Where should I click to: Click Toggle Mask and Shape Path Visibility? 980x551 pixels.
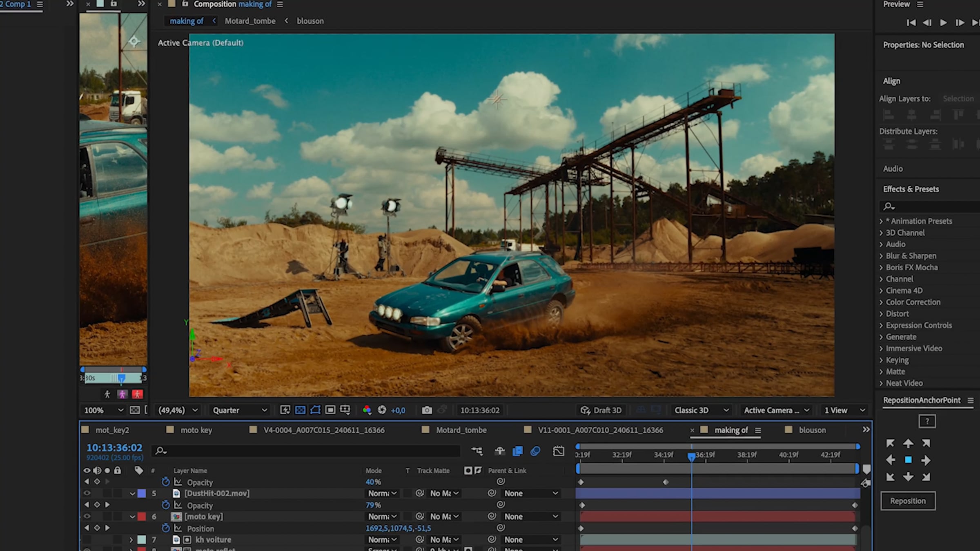point(315,410)
